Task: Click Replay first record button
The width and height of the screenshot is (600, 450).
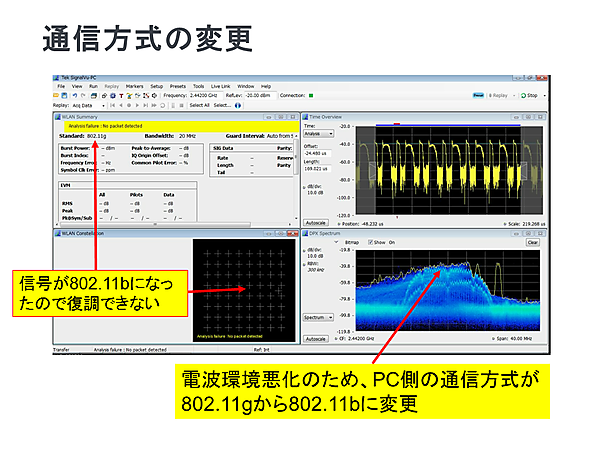Action: pos(112,105)
